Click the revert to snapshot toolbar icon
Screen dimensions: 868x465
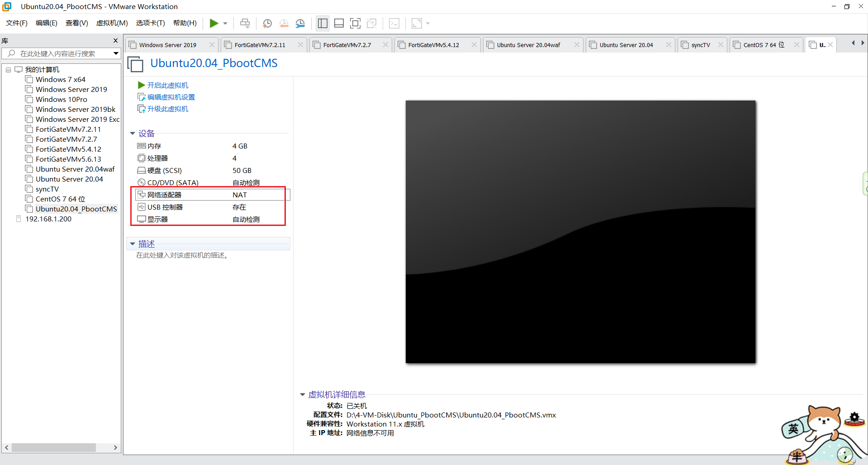[x=284, y=23]
